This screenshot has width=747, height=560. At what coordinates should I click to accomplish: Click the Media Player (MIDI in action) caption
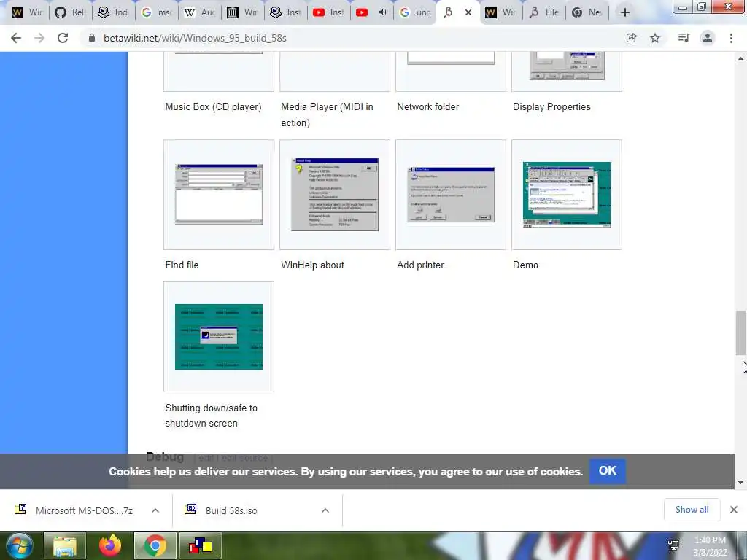click(x=328, y=114)
